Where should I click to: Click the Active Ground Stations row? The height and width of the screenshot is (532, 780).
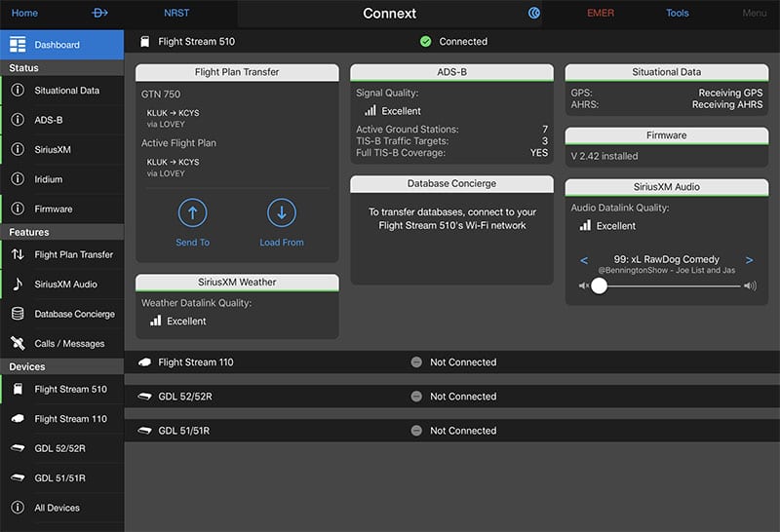coord(451,130)
